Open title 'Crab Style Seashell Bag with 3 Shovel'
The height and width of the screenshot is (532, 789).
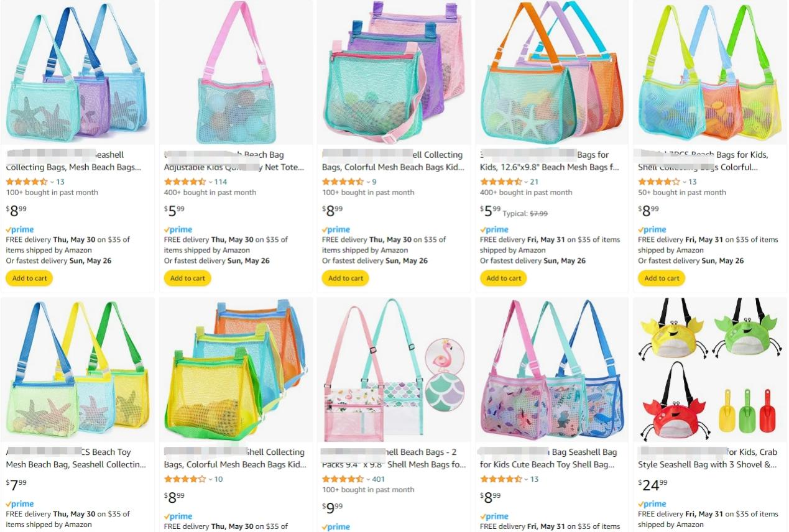tap(708, 458)
